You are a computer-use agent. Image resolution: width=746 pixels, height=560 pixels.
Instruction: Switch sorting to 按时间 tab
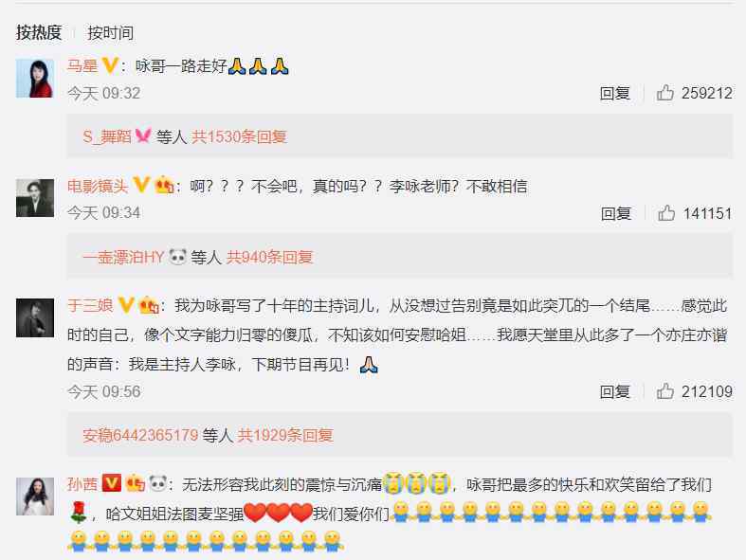pyautogui.click(x=110, y=33)
